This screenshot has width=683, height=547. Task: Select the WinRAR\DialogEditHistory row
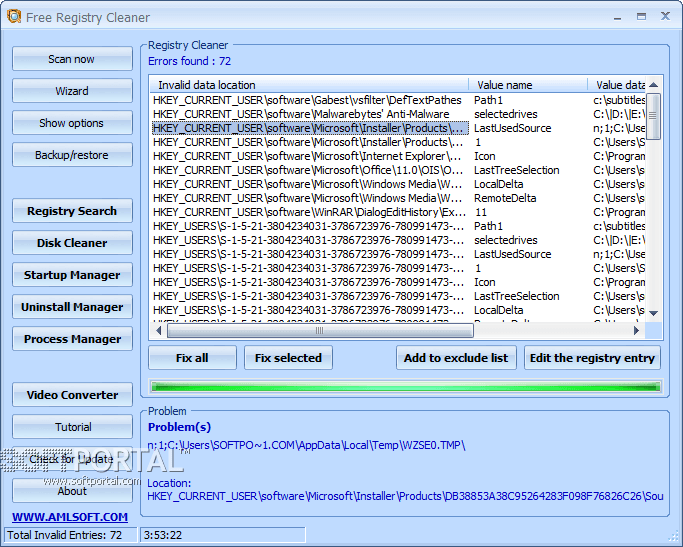point(398,212)
